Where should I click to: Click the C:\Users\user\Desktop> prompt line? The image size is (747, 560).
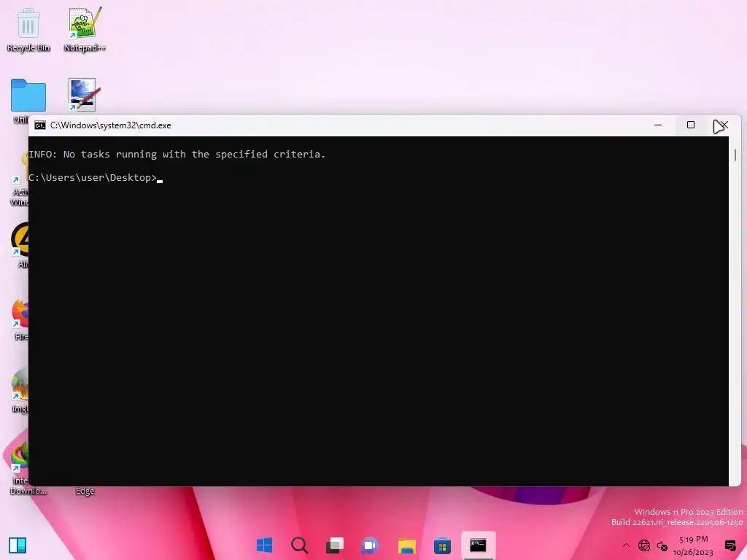pyautogui.click(x=96, y=178)
